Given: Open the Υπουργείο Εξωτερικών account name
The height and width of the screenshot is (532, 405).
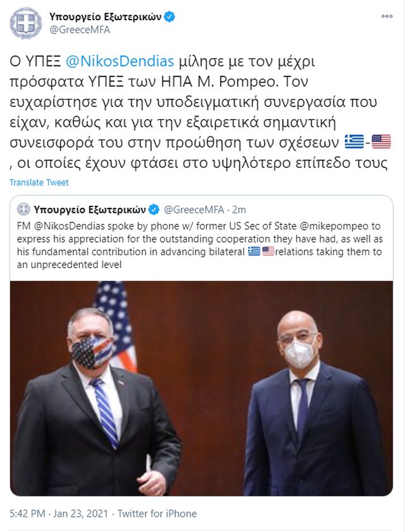Looking at the screenshot, I should pos(105,16).
